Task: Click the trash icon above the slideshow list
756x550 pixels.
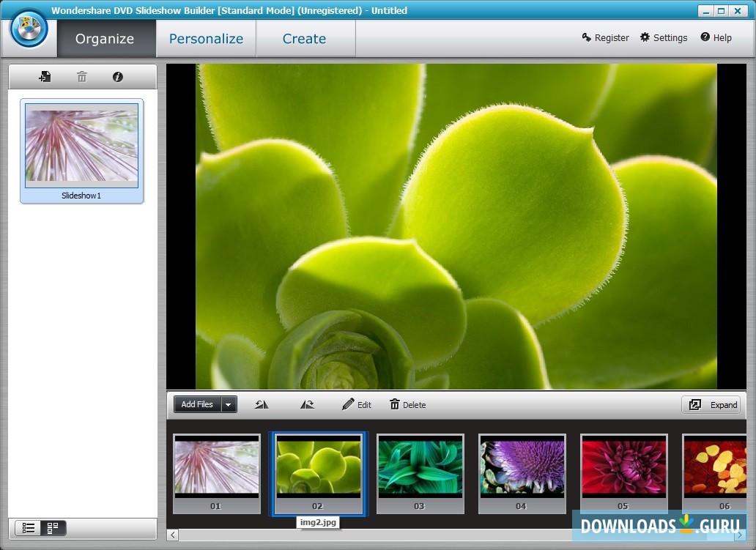Action: point(81,76)
